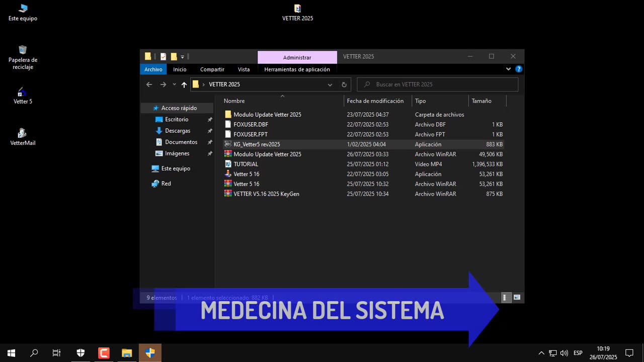644x362 pixels.
Task: Open volume control in tray
Action: (x=564, y=353)
